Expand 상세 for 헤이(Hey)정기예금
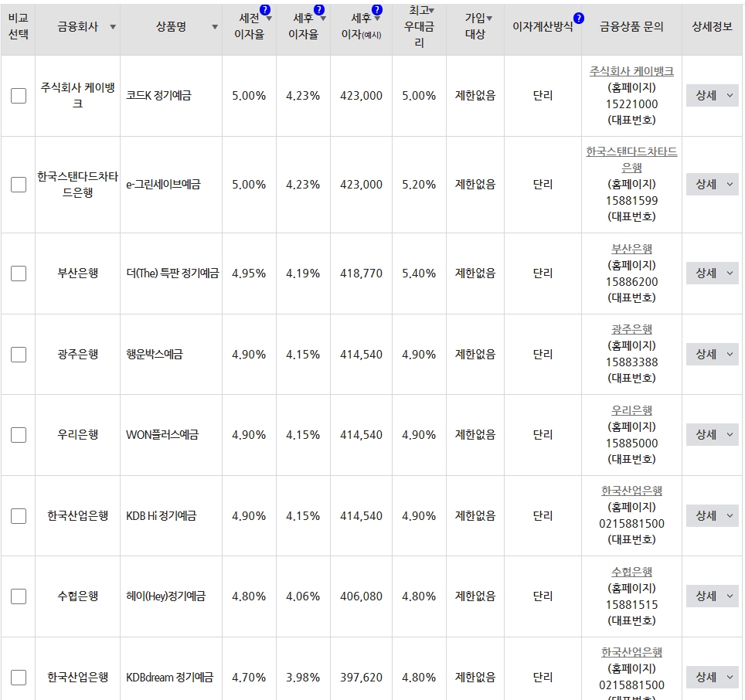This screenshot has width=745, height=700. [713, 596]
